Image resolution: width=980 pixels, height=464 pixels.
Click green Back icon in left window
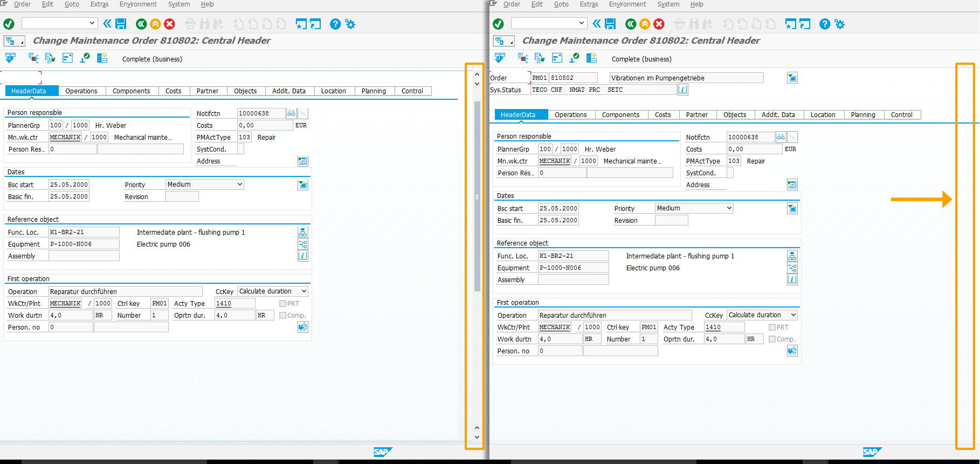point(141,24)
